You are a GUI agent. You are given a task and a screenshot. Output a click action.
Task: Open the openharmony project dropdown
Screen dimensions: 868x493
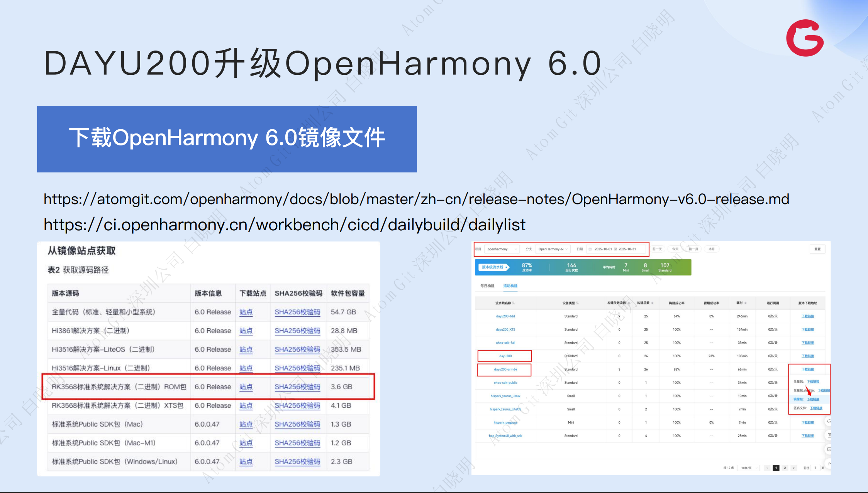tap(502, 249)
